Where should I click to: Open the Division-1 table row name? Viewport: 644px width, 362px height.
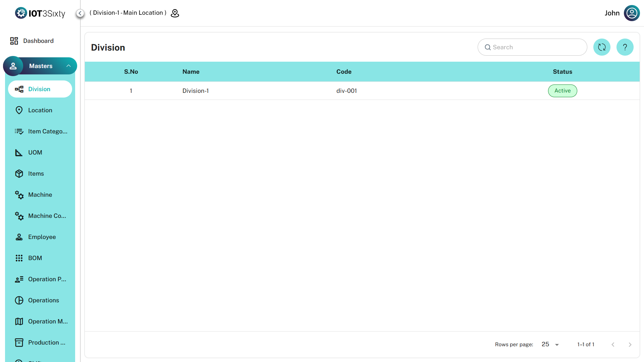pyautogui.click(x=196, y=91)
